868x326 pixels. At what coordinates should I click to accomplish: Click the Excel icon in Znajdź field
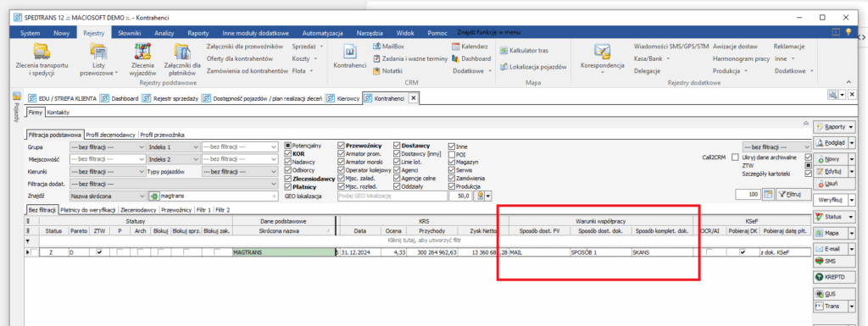[x=154, y=196]
